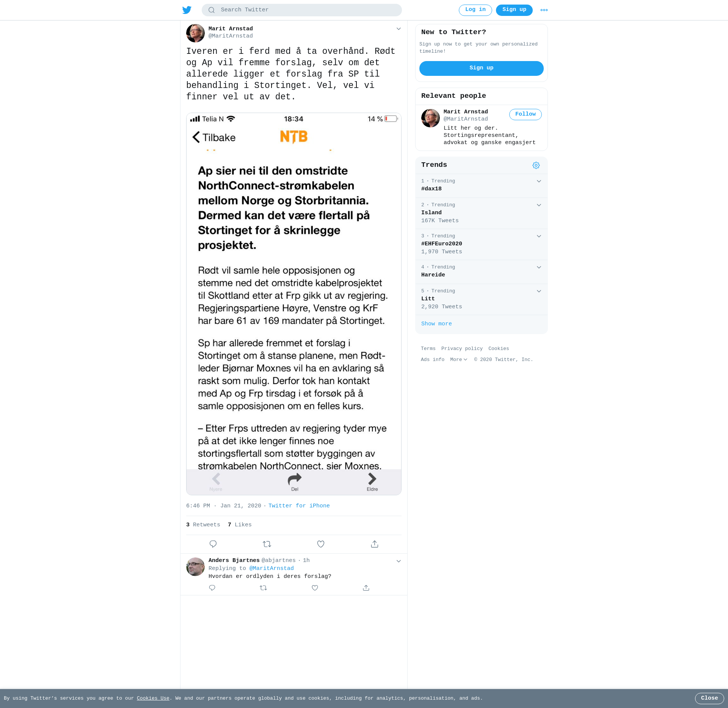This screenshot has width=728, height=708.
Task: Open dropdown for the #dax18 trend
Action: (539, 181)
